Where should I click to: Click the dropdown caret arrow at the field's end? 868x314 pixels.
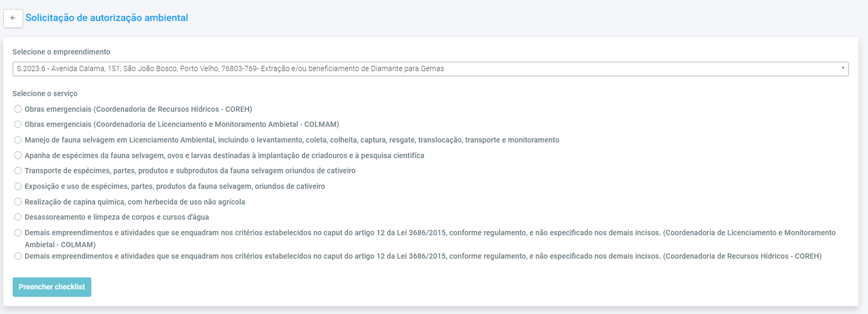843,68
